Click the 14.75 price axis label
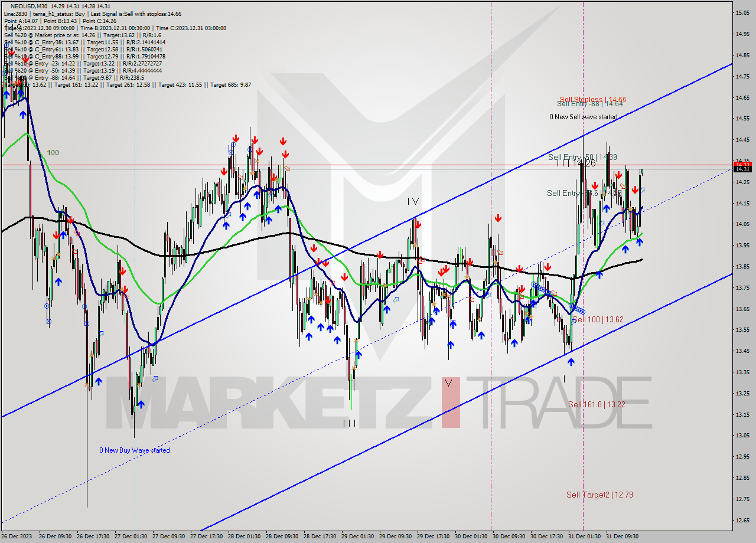This screenshot has height=543, width=756. pyautogui.click(x=742, y=76)
